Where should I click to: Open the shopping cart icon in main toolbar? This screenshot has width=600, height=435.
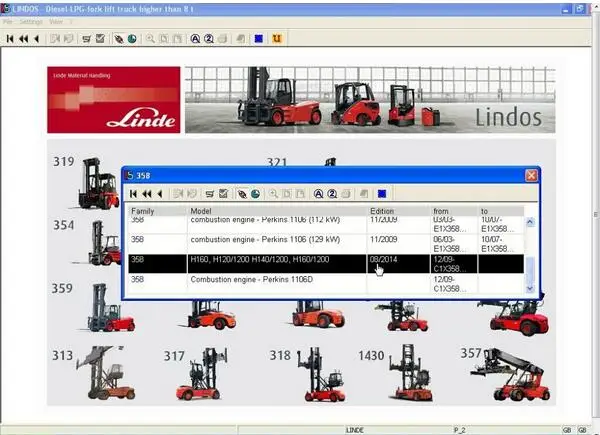[x=87, y=39]
